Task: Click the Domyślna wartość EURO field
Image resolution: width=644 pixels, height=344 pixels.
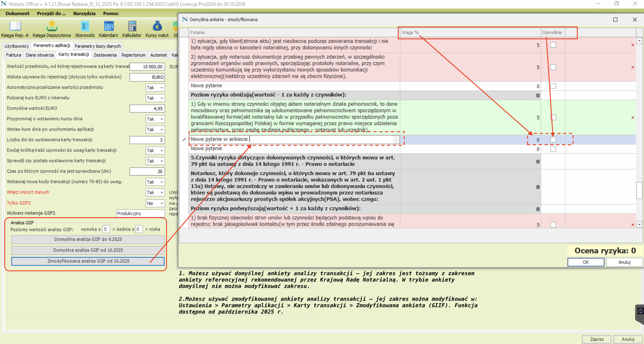Action: pos(147,109)
